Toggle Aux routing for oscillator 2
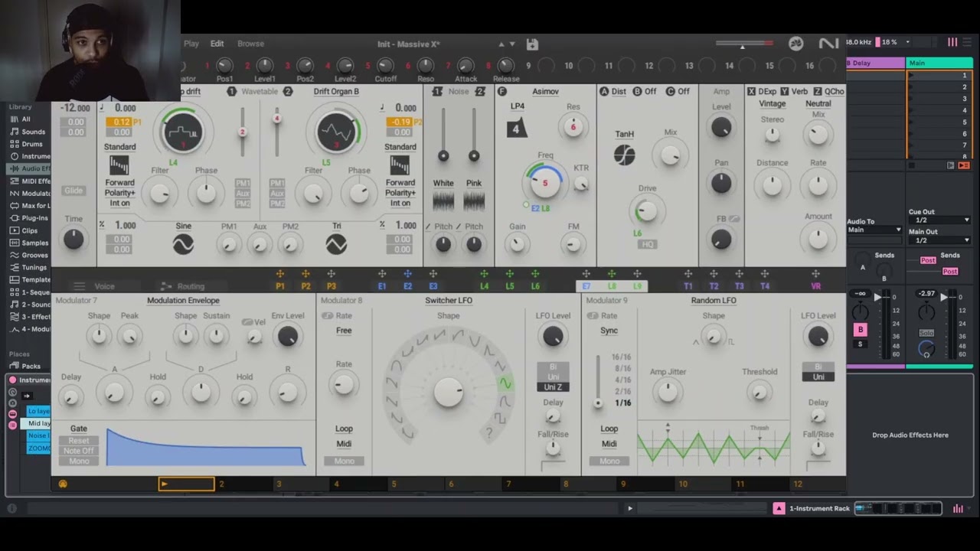This screenshot has height=551, width=980. point(277,193)
